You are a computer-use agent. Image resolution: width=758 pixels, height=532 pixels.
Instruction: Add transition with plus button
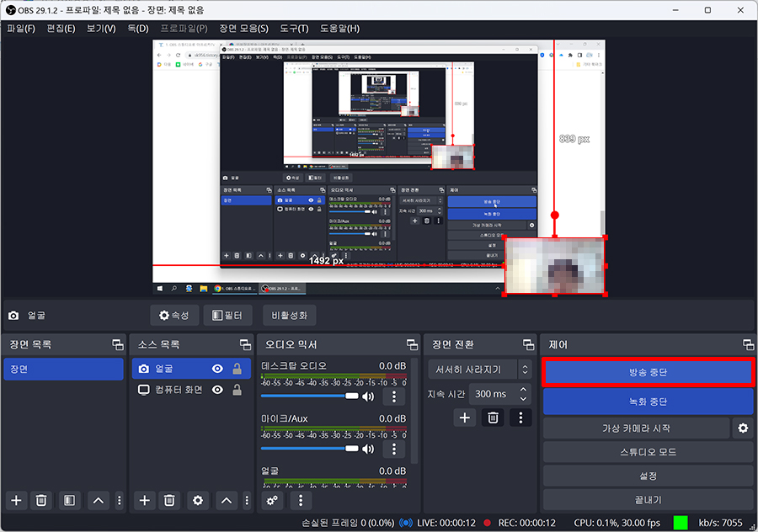click(x=465, y=418)
